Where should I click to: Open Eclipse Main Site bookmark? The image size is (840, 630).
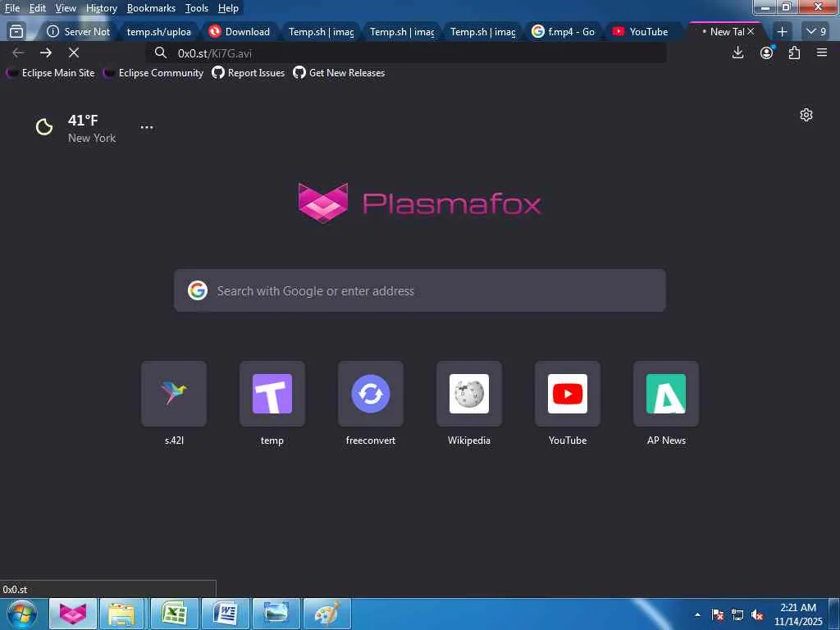(x=50, y=73)
